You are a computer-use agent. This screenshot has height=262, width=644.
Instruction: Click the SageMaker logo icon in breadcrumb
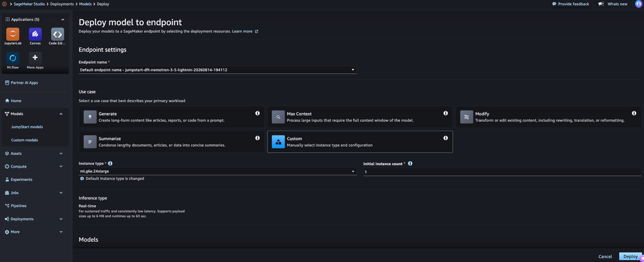pos(5,4)
